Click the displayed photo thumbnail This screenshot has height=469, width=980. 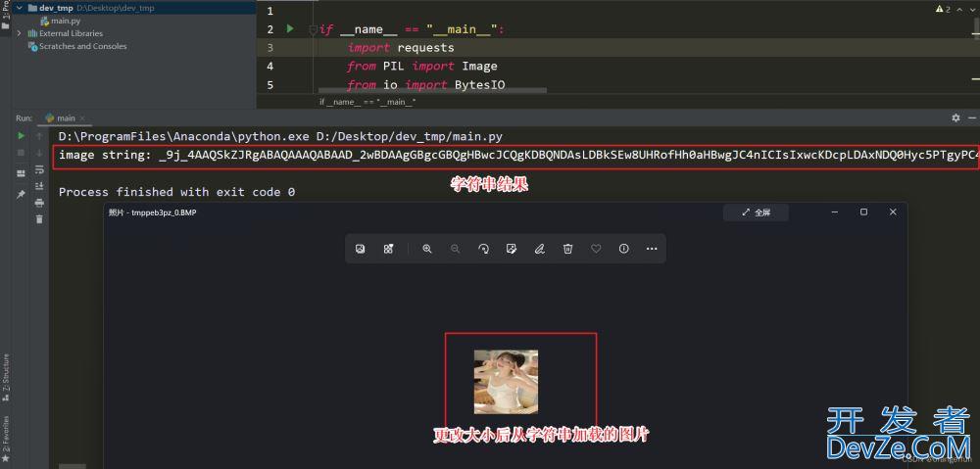[506, 382]
